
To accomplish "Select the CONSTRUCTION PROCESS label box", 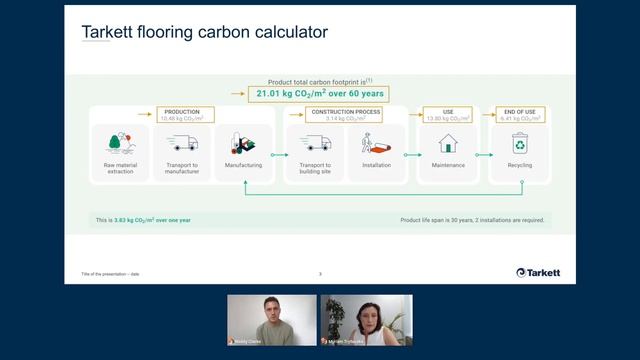I will [x=344, y=115].
